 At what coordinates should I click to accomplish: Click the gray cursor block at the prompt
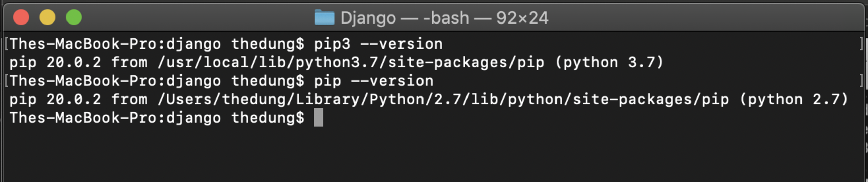pos(318,118)
